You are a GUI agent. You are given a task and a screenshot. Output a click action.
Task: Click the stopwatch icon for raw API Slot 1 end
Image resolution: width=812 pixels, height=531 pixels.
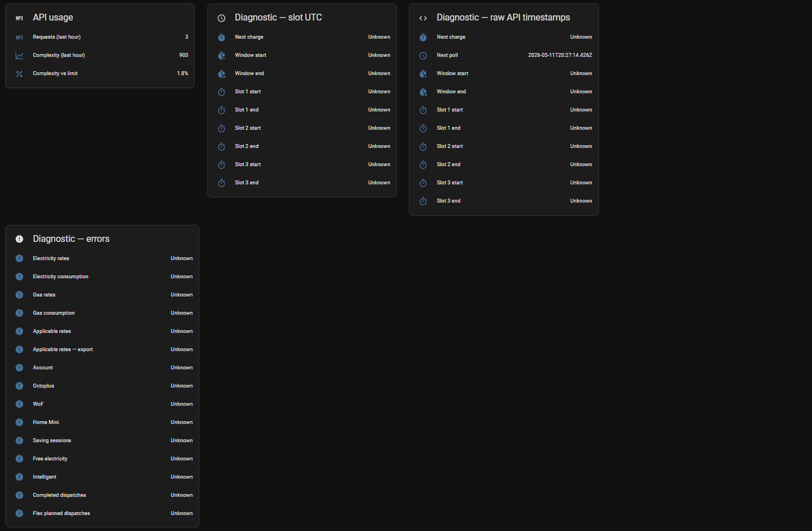pos(423,128)
